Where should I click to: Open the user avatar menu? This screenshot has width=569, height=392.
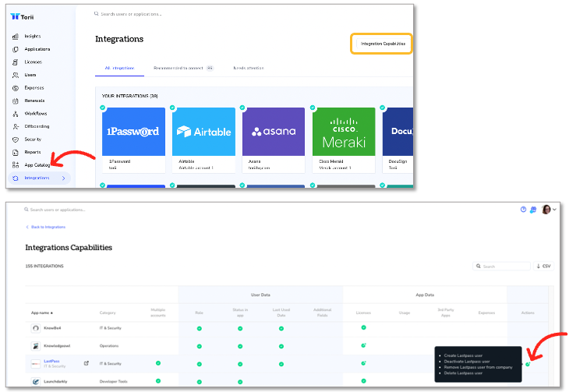click(549, 210)
